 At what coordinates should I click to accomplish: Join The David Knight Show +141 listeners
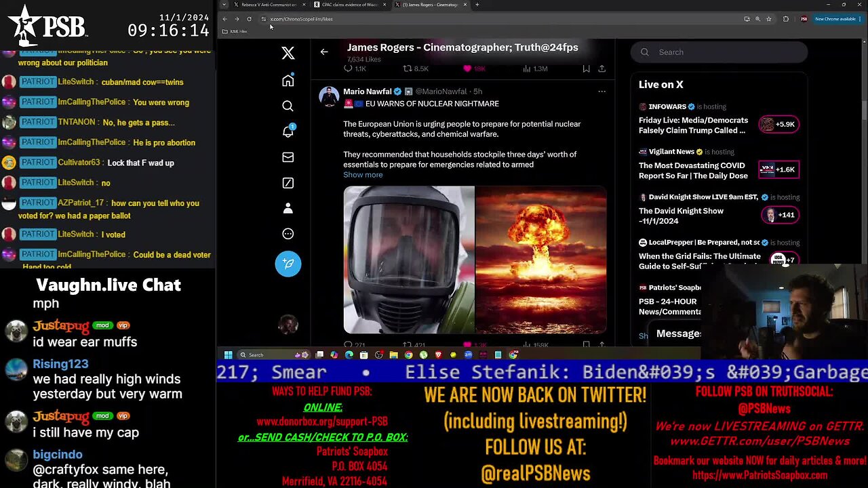(778, 215)
